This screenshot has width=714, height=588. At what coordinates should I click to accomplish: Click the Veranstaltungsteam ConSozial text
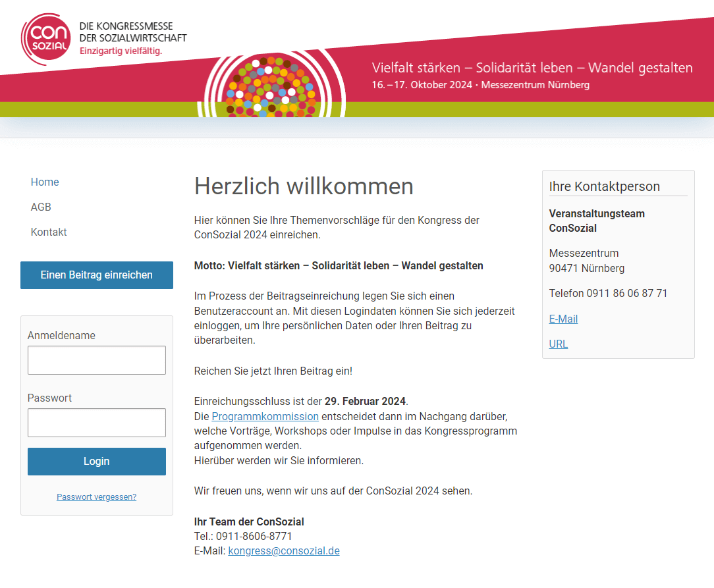pos(597,221)
